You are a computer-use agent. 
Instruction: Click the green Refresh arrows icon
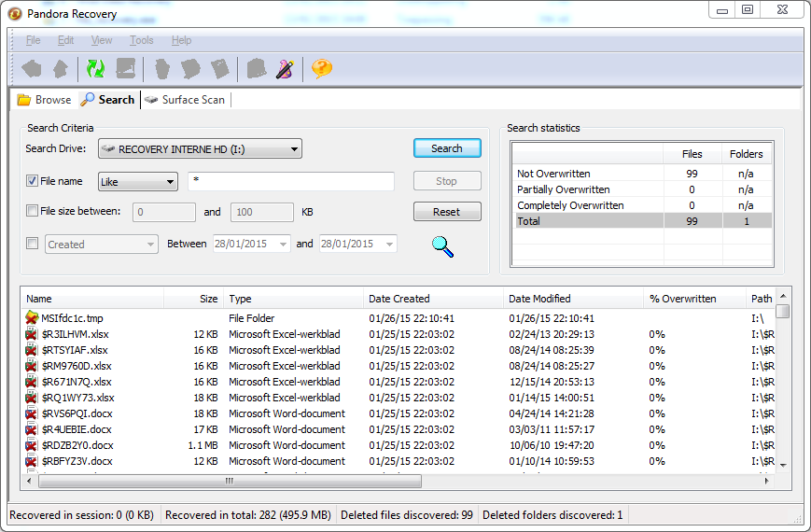pos(96,68)
